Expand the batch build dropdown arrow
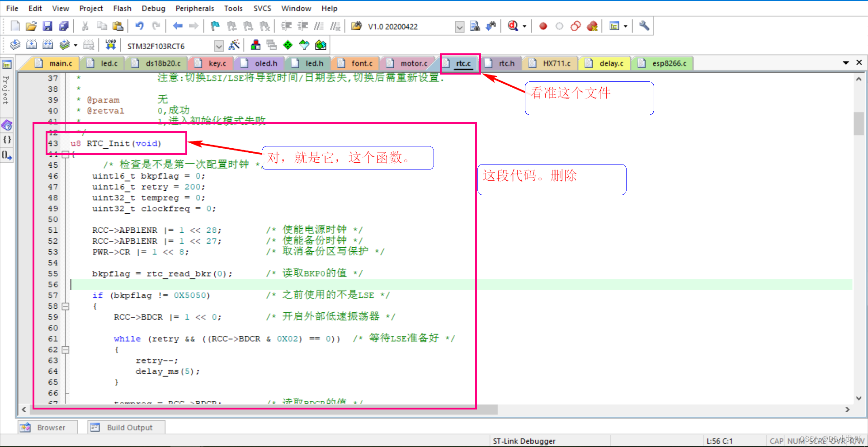868x447 pixels. 75,45
